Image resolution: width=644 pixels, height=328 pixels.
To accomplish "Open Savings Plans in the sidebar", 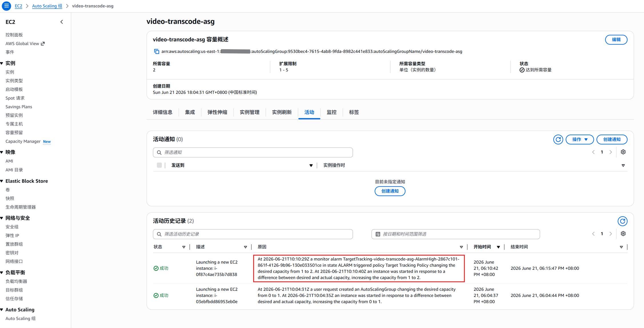I will click(19, 107).
